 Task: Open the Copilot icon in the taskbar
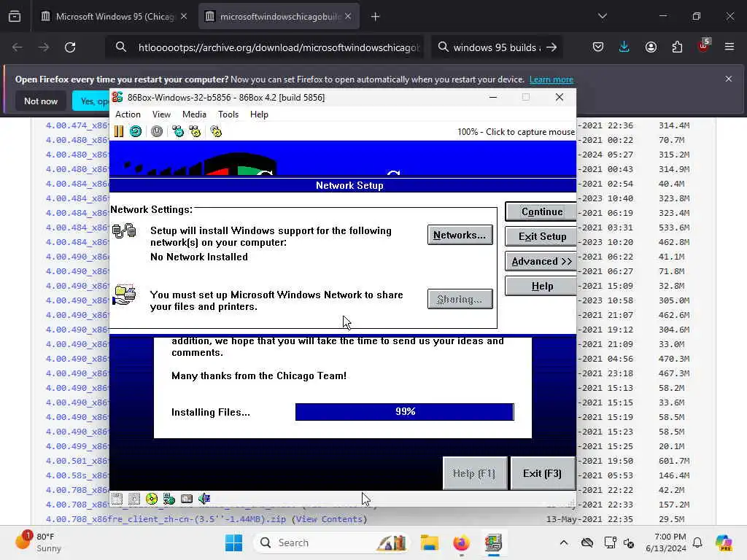(724, 542)
